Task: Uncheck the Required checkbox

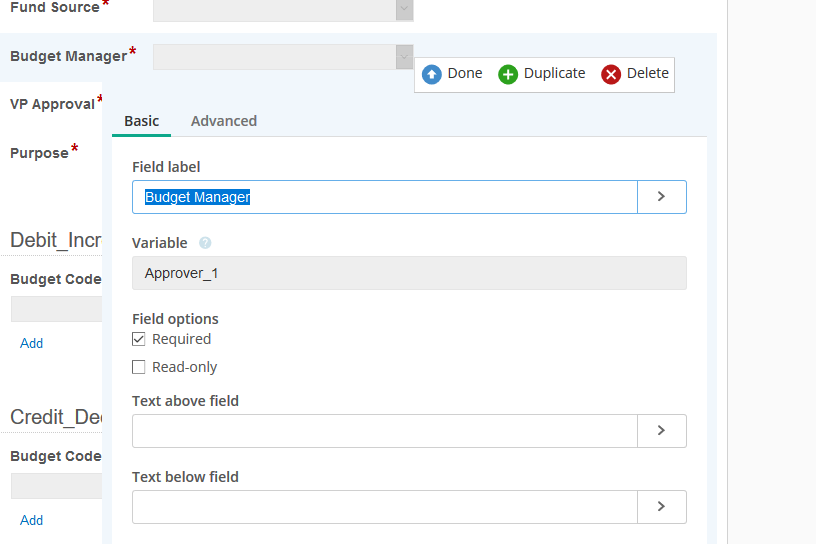Action: [139, 339]
